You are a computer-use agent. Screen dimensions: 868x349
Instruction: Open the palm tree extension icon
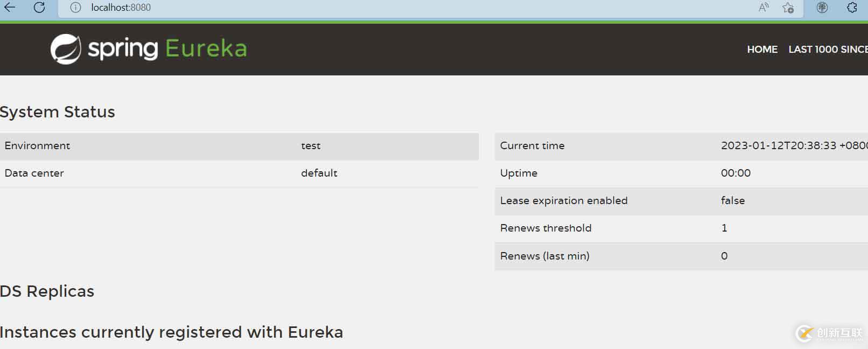(x=822, y=8)
